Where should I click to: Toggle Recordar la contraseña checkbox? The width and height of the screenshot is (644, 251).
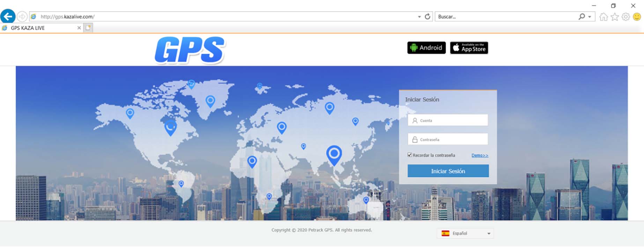409,155
